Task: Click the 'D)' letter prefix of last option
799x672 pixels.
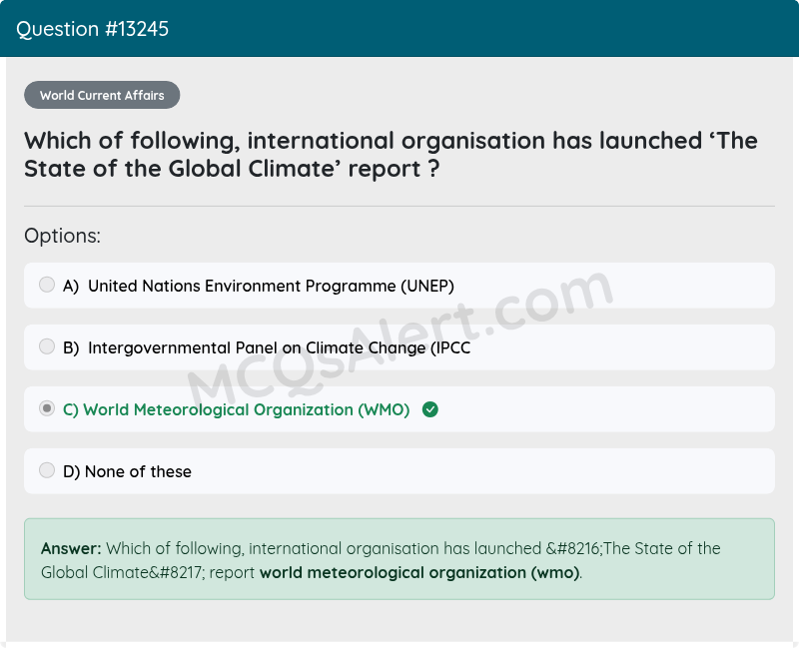Action: (72, 471)
